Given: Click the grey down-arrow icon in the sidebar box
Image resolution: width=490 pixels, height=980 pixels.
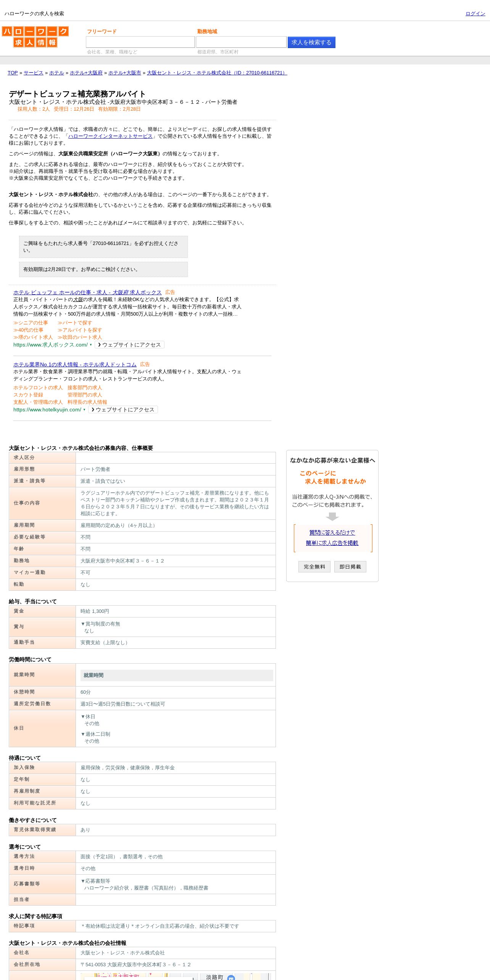Looking at the screenshot, I should pyautogui.click(x=332, y=516).
